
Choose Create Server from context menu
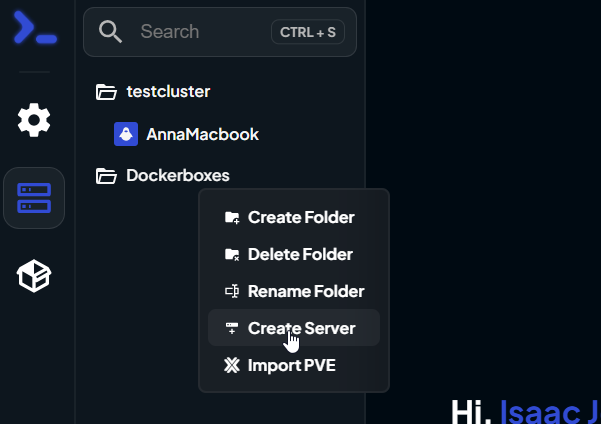(294, 328)
